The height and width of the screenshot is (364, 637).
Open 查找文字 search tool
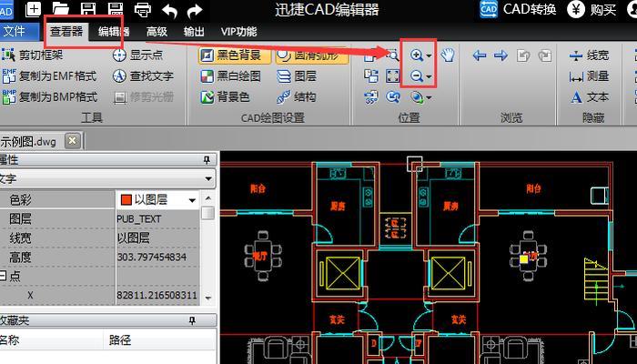coord(143,76)
